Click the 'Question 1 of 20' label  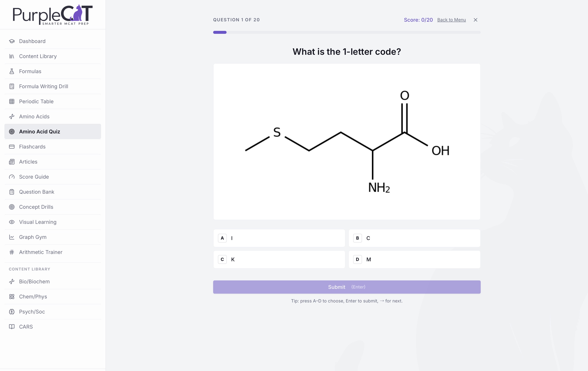point(236,20)
